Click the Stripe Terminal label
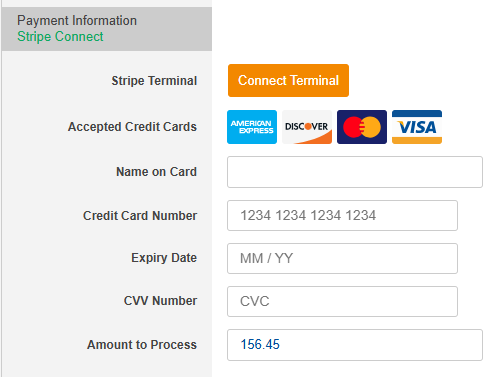Image resolution: width=498 pixels, height=377 pixels. [x=154, y=81]
